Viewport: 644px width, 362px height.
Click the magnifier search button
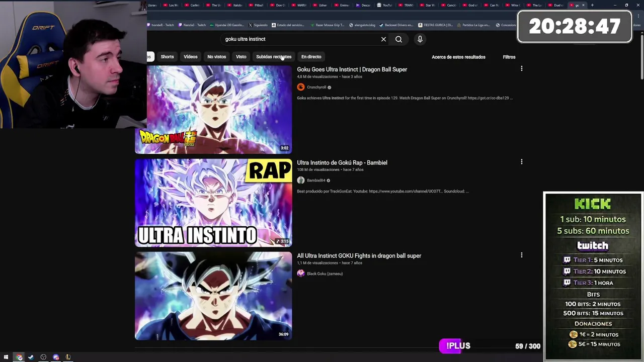398,39
